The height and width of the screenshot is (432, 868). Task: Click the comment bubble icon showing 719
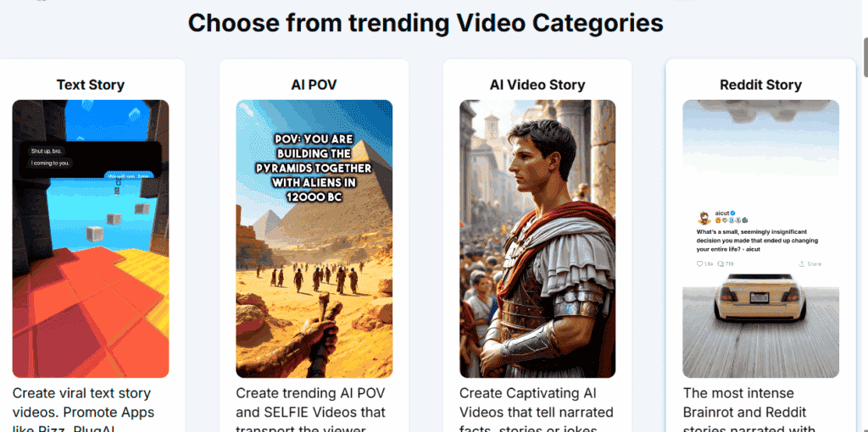click(721, 263)
